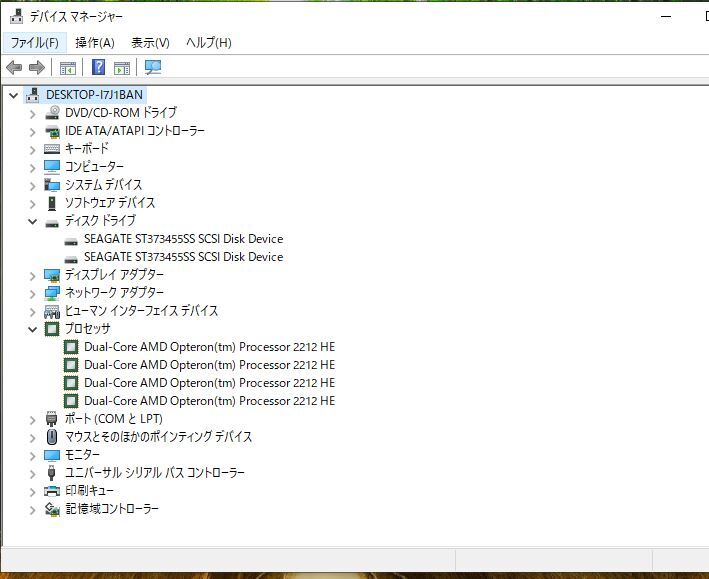Expand the ディスプレイ アダプター category
The image size is (709, 579).
point(33,275)
